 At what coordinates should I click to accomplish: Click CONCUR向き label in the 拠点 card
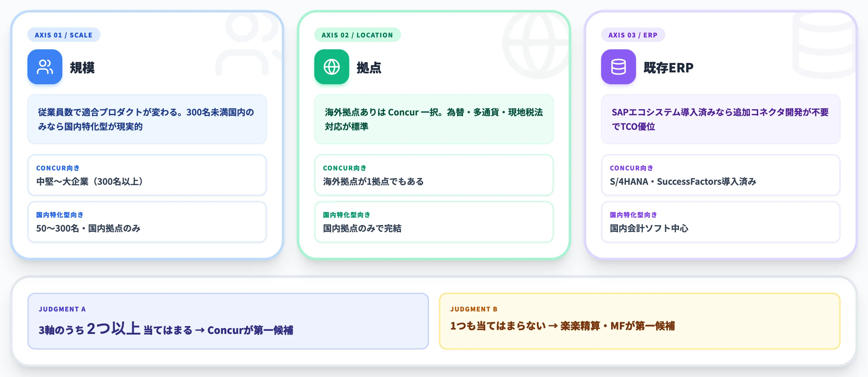[345, 168]
